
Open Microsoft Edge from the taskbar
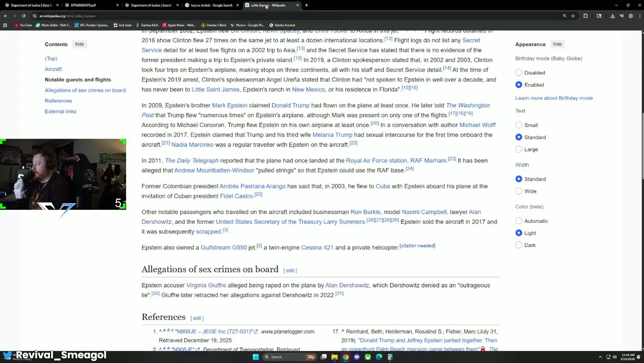(x=379, y=357)
